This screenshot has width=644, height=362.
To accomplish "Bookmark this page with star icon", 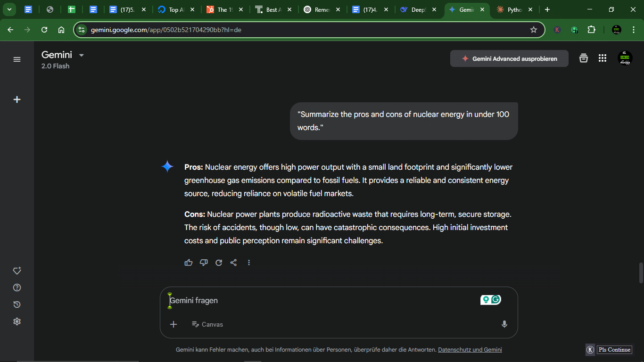I will pyautogui.click(x=534, y=30).
